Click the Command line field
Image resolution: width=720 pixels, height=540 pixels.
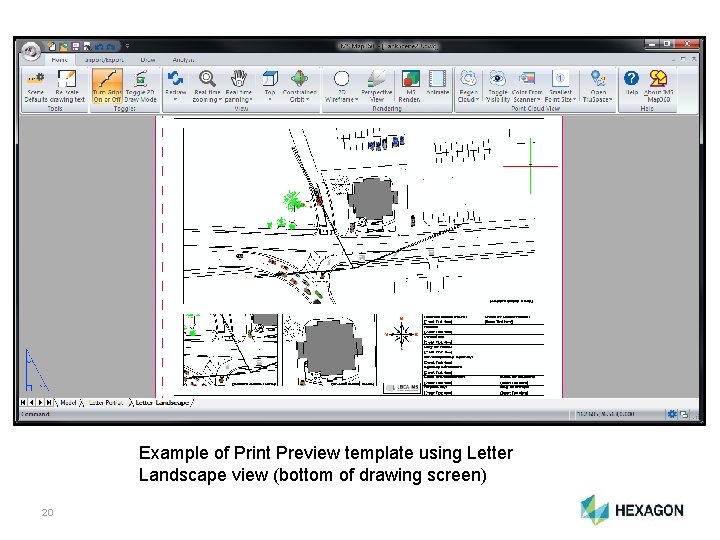pos(294,414)
